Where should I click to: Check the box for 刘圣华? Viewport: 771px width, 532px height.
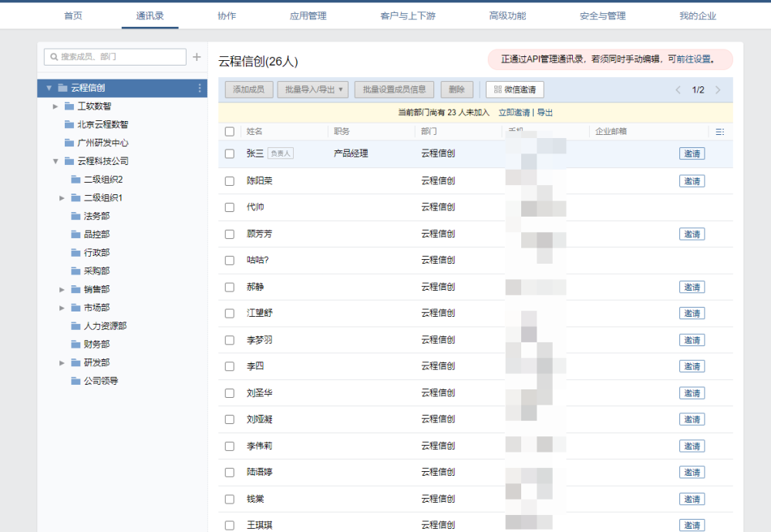click(230, 393)
